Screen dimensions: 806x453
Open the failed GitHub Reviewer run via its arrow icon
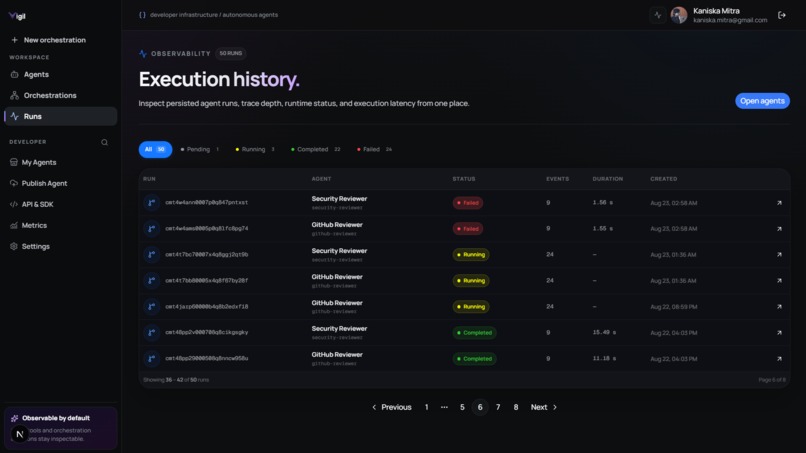click(779, 229)
